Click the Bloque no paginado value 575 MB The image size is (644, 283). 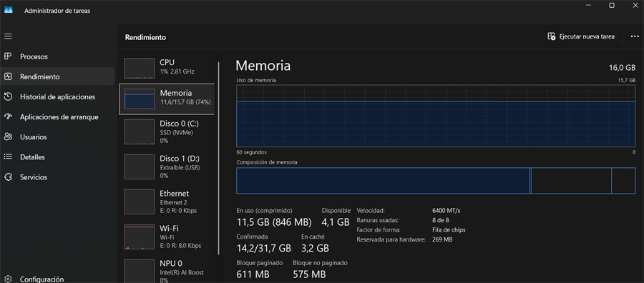(x=309, y=274)
